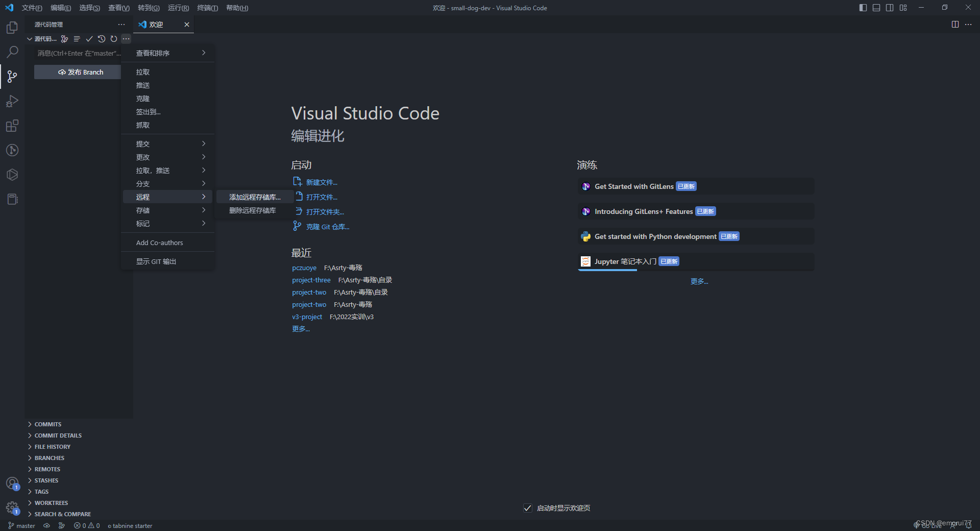Screen dimensions: 980x531
Task: Open the Accounts icon in activity bar
Action: (x=12, y=483)
